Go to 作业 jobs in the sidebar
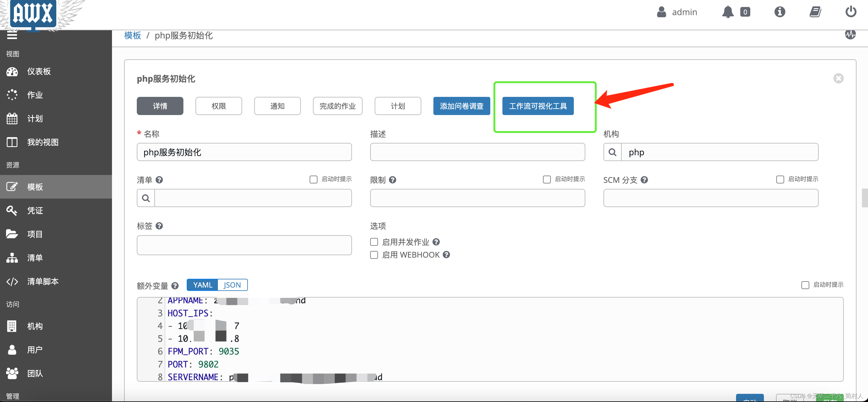 click(56, 95)
